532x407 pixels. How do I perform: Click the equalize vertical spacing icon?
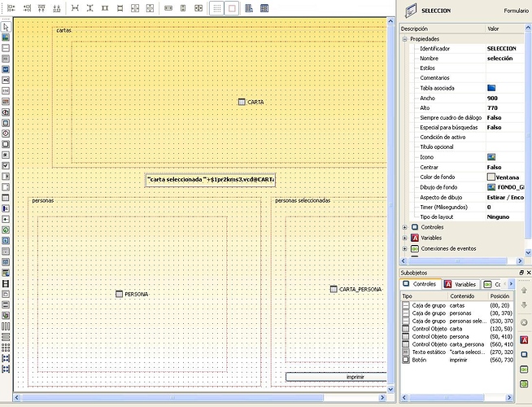pos(90,8)
